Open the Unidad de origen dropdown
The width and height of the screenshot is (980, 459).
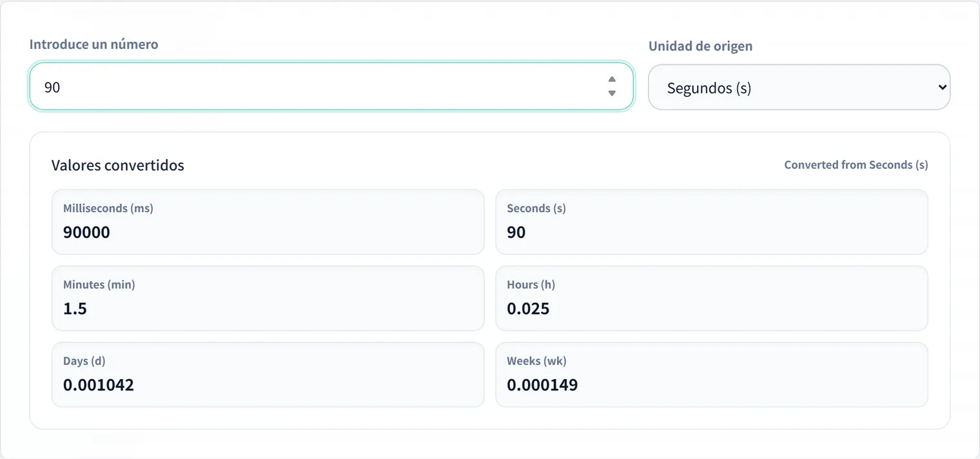click(x=799, y=87)
